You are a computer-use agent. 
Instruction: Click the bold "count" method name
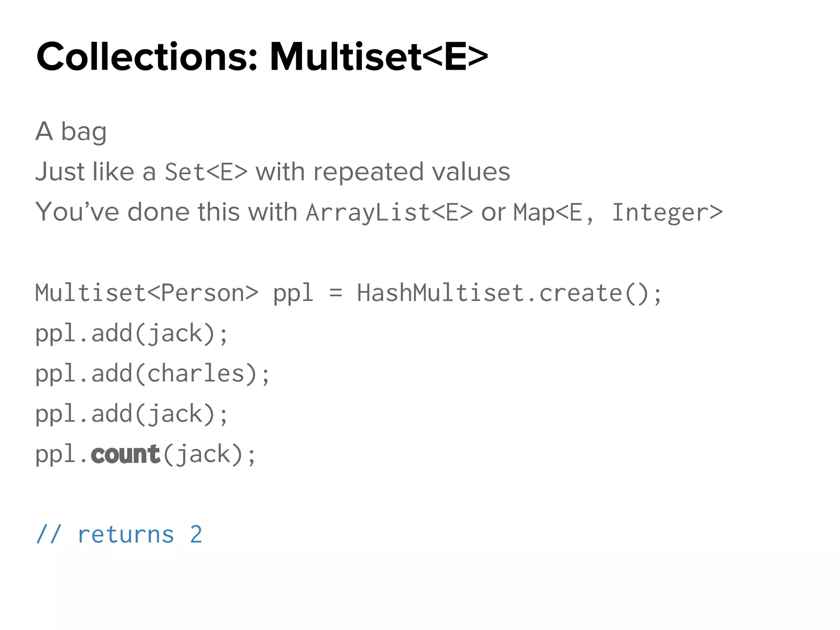pos(125,454)
